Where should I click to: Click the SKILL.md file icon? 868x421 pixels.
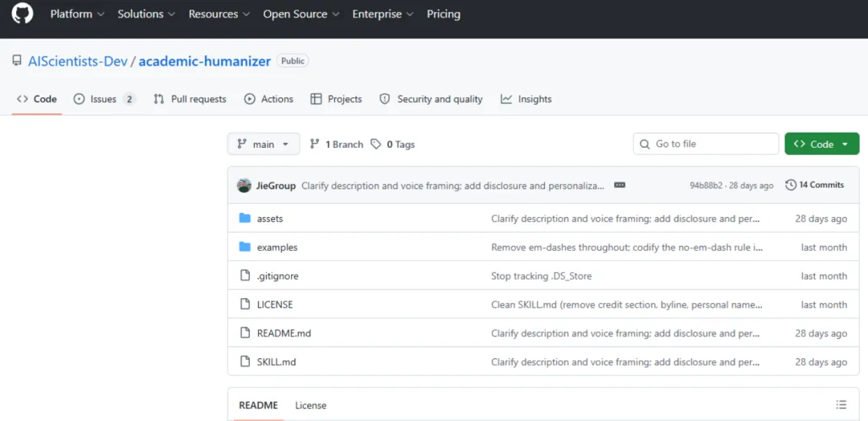(244, 362)
